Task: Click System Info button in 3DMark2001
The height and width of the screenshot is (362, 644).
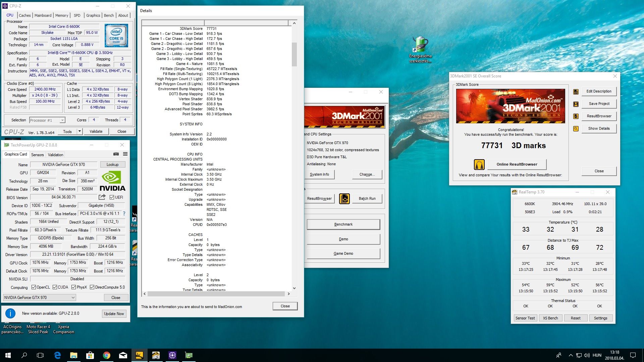Action: (x=319, y=175)
